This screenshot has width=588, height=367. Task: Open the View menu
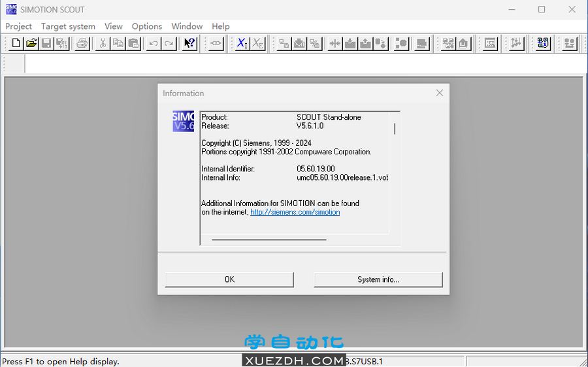(113, 26)
